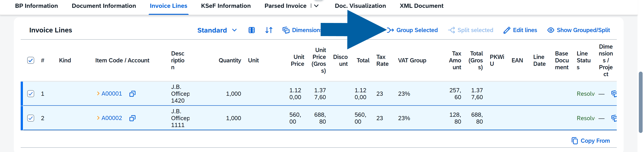Click tax amount 128,80 cell
This screenshot has width=644, height=152.
point(455,118)
